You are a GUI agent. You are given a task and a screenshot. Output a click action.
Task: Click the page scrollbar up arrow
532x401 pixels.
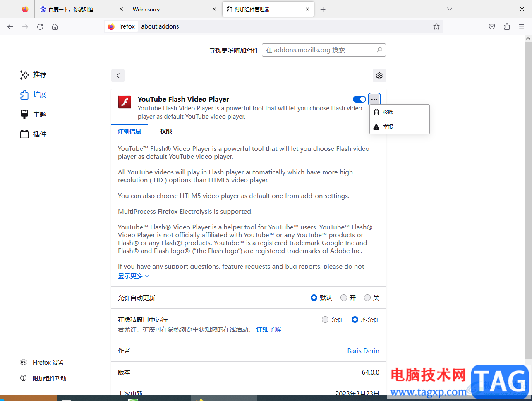click(x=528, y=39)
